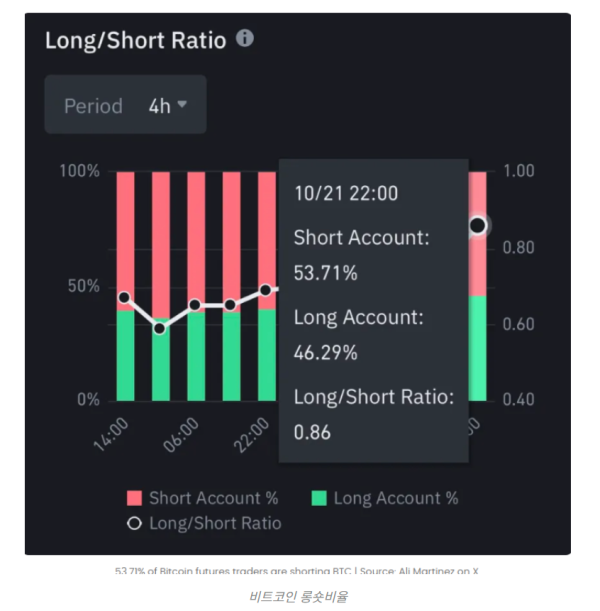Image resolution: width=600 pixels, height=611 pixels.
Task: Click the red Short Account legend swatch
Action: (135, 497)
